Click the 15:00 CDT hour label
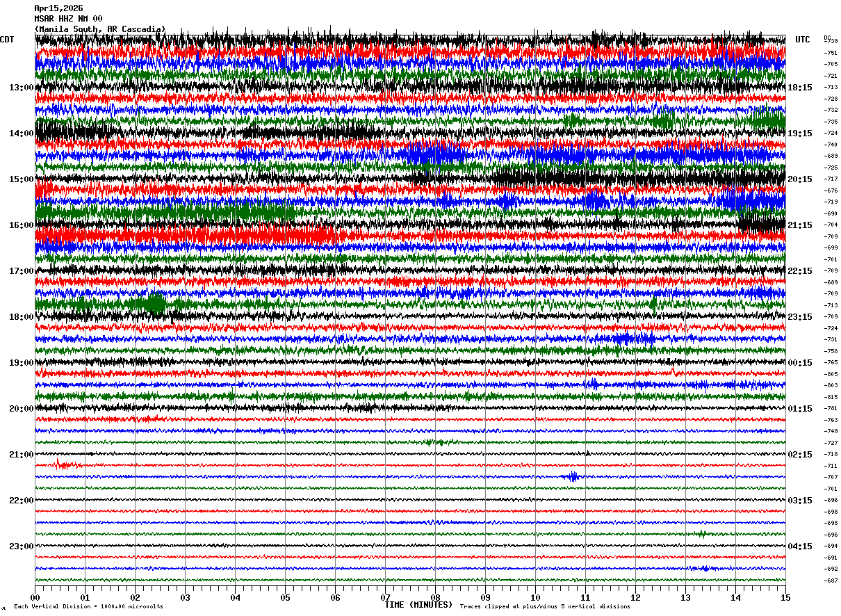 pyautogui.click(x=22, y=179)
